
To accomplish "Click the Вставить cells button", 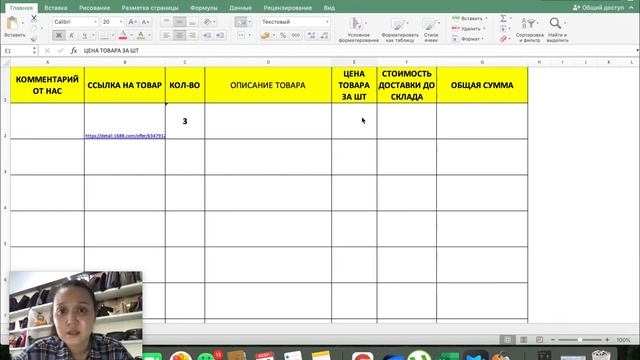I will pyautogui.click(x=469, y=18).
